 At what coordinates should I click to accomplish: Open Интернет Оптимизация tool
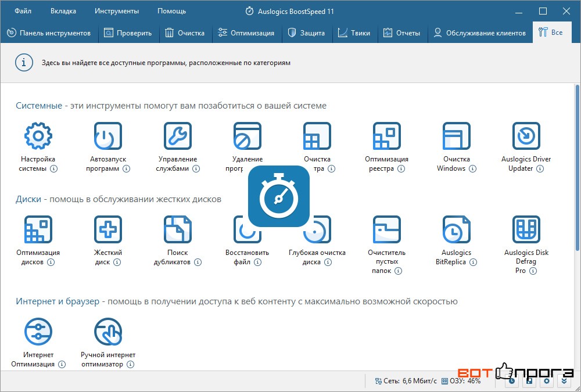point(38,332)
